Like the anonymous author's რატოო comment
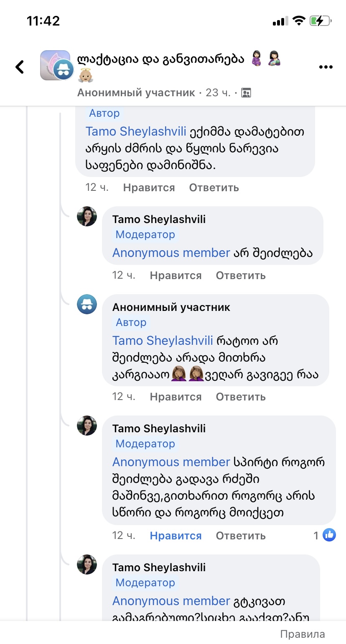 pos(176,397)
